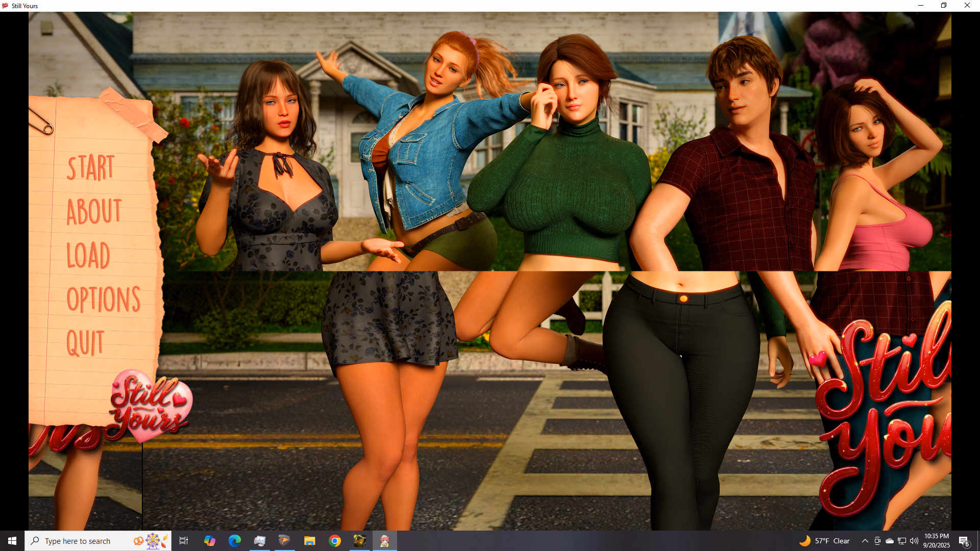Open the OneDrive cloud tray icon
The height and width of the screenshot is (551, 980).
890,541
